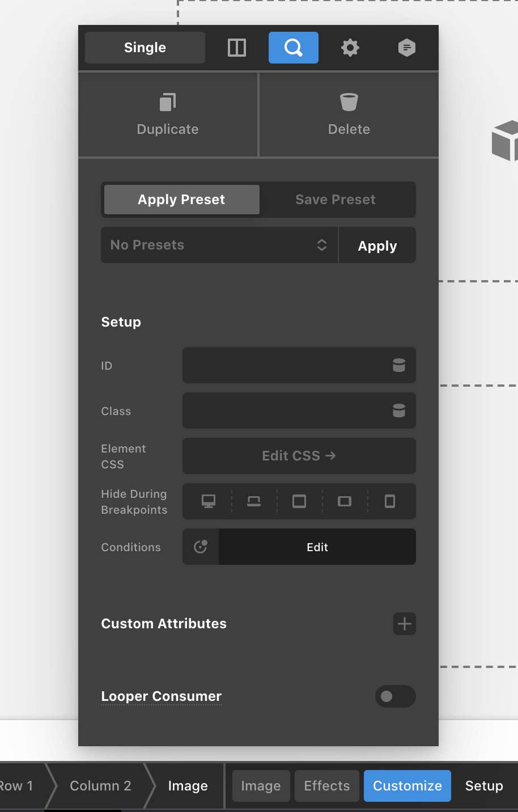Toggle hide on laptop breakpoint
The image size is (518, 812).
point(254,501)
